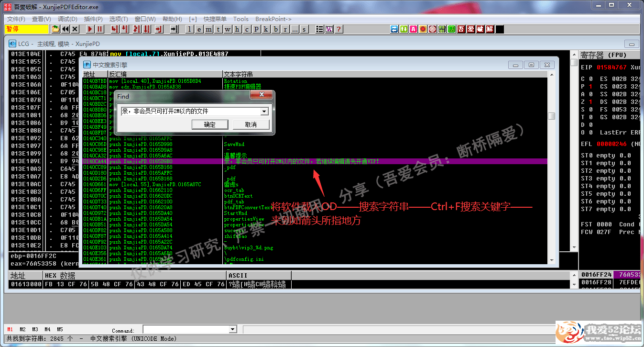The height and width of the screenshot is (347, 644).
Task: Confirm the Find dialog with 确定
Action: point(209,124)
